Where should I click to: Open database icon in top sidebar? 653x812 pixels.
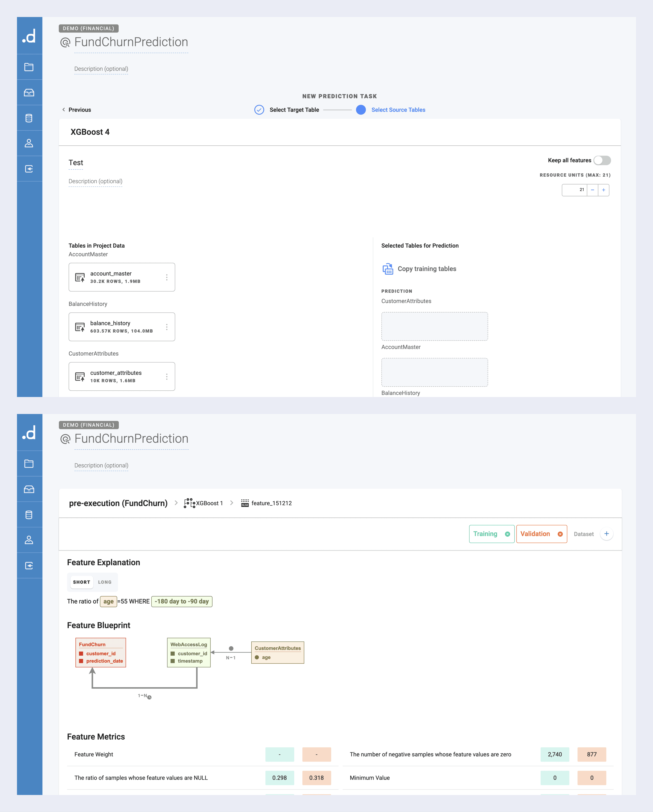coord(29,118)
